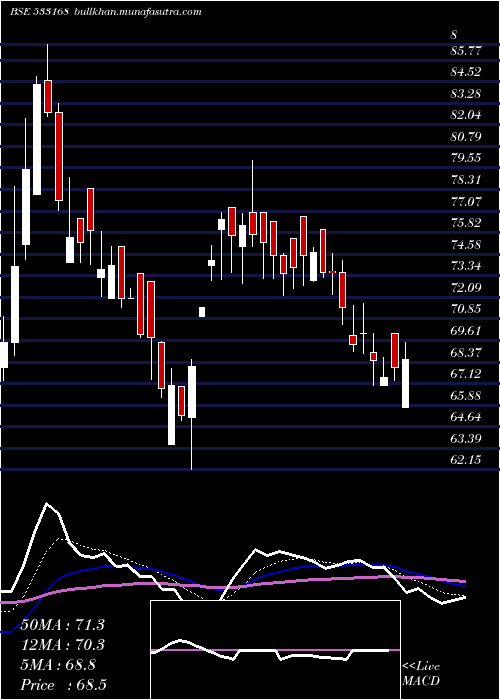Click the 75.82 price level label
Viewport: 500px width, 700px height.
click(466, 222)
